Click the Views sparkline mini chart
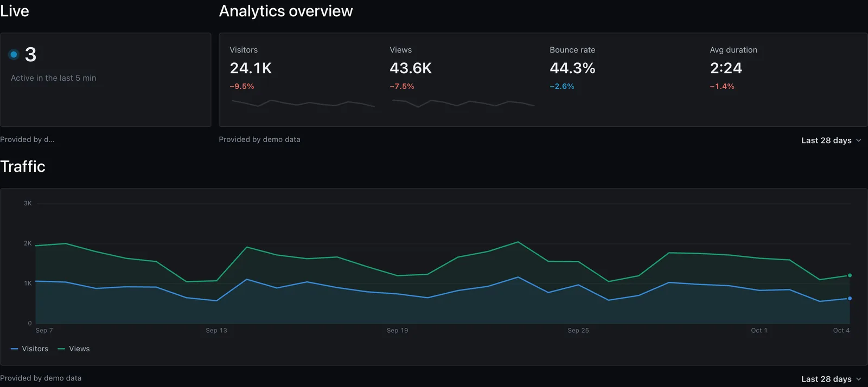Viewport: 868px width, 387px height. point(463,103)
